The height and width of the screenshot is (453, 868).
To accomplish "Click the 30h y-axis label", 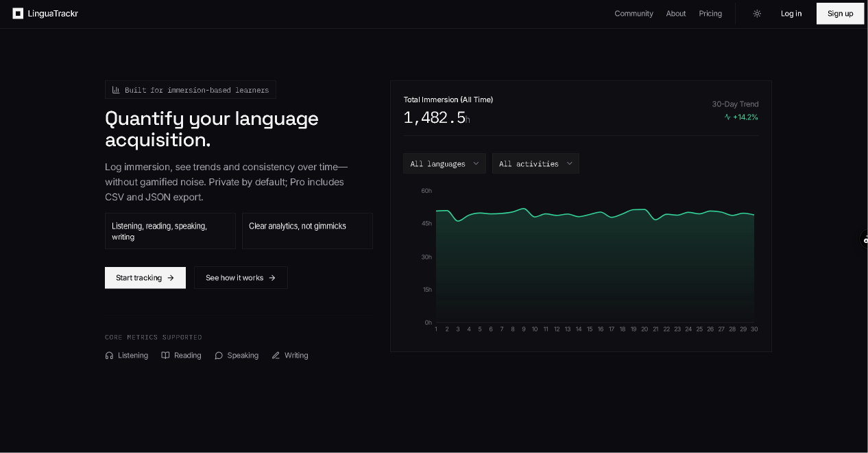I will [426, 257].
